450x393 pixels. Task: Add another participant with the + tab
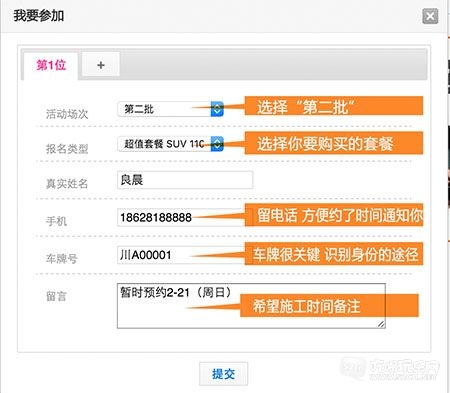pyautogui.click(x=101, y=65)
